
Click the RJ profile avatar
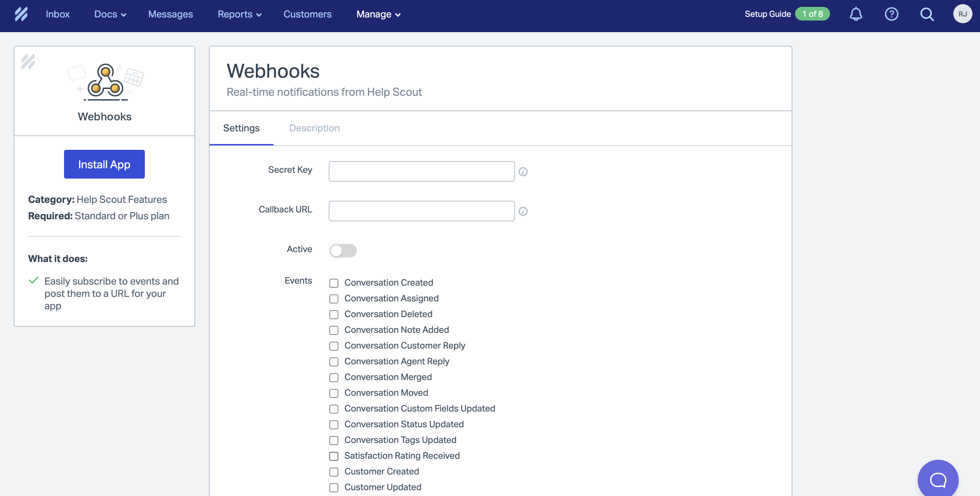tap(963, 14)
